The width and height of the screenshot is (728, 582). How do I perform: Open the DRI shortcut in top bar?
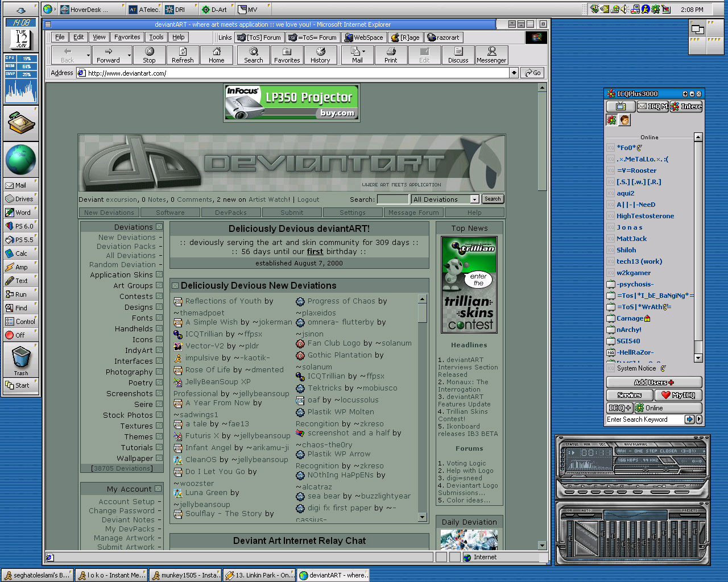(177, 9)
